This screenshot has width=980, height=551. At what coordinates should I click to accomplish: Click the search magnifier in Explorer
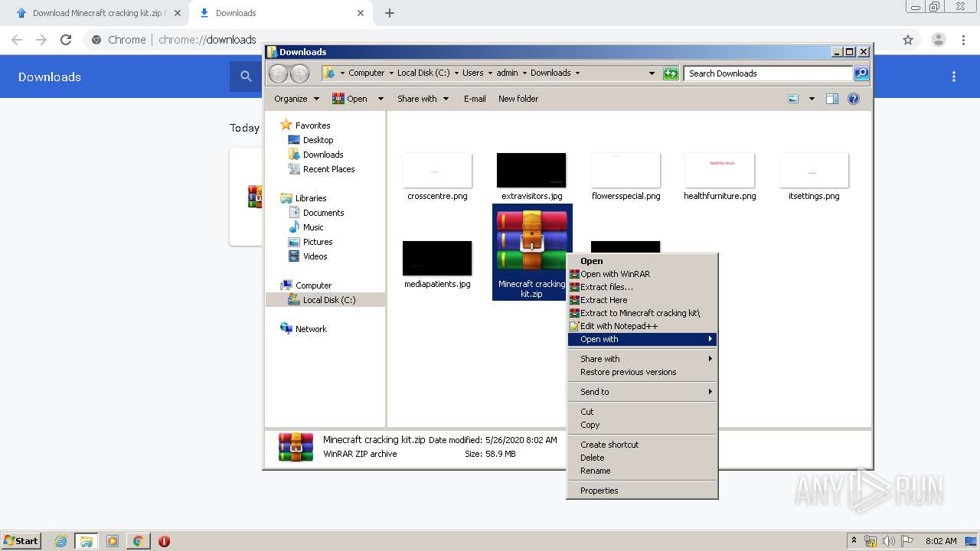[x=861, y=73]
